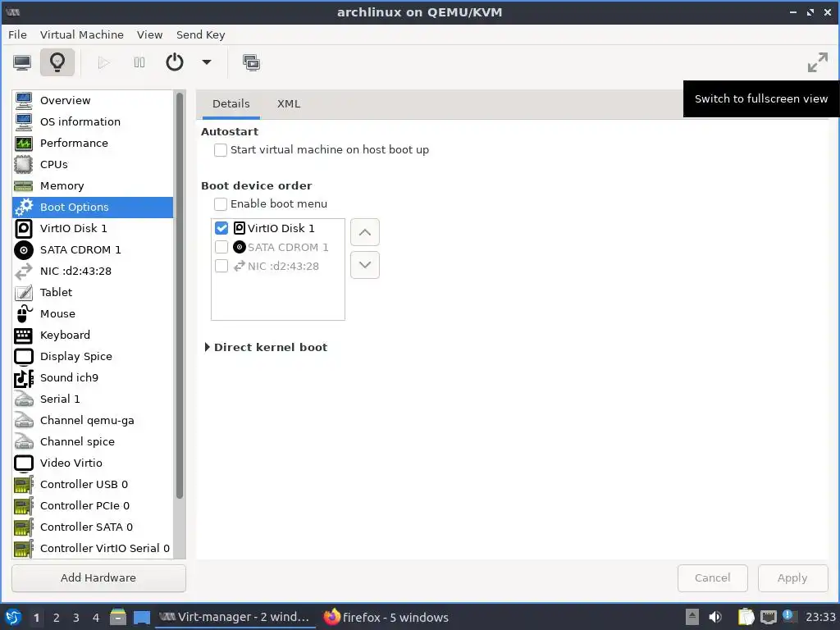
Task: Open the volume control tray icon
Action: 715,617
